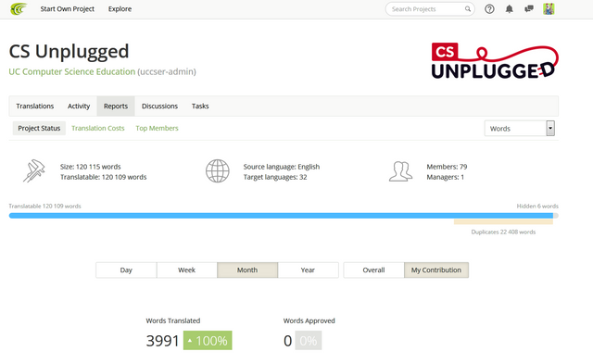Image resolution: width=593 pixels, height=364 pixels.
Task: Show Overall statistics
Action: pos(373,270)
